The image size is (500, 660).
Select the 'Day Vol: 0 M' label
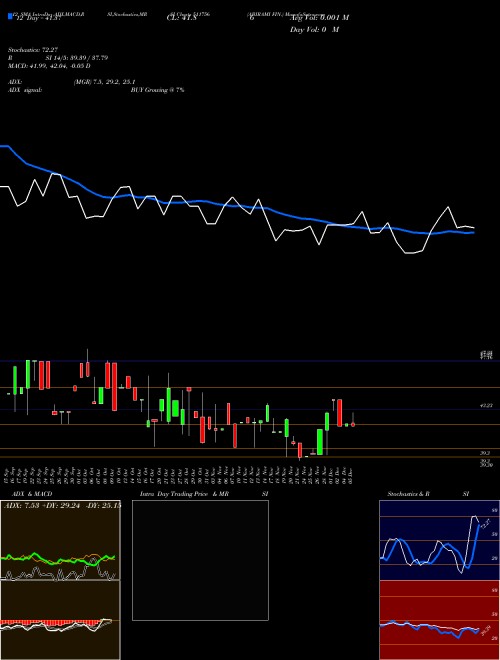tap(314, 30)
